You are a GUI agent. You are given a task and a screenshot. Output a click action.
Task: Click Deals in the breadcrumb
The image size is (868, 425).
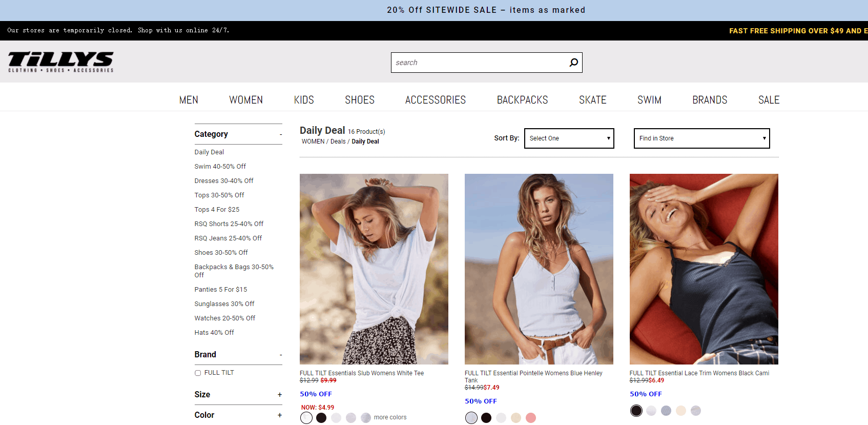(338, 141)
